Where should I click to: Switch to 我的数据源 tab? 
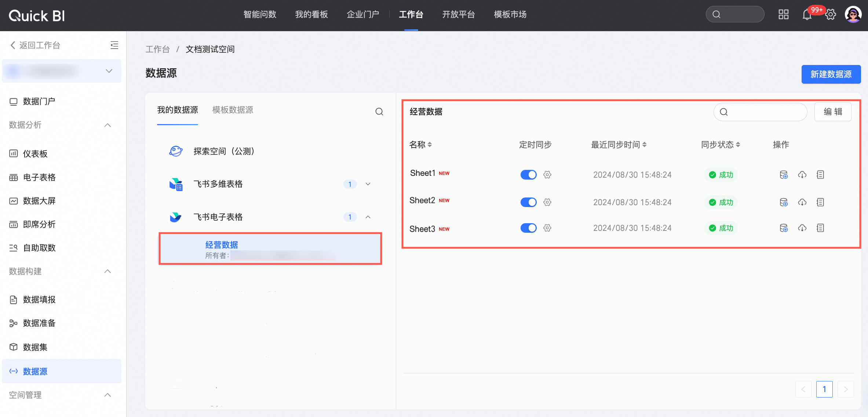tap(178, 110)
